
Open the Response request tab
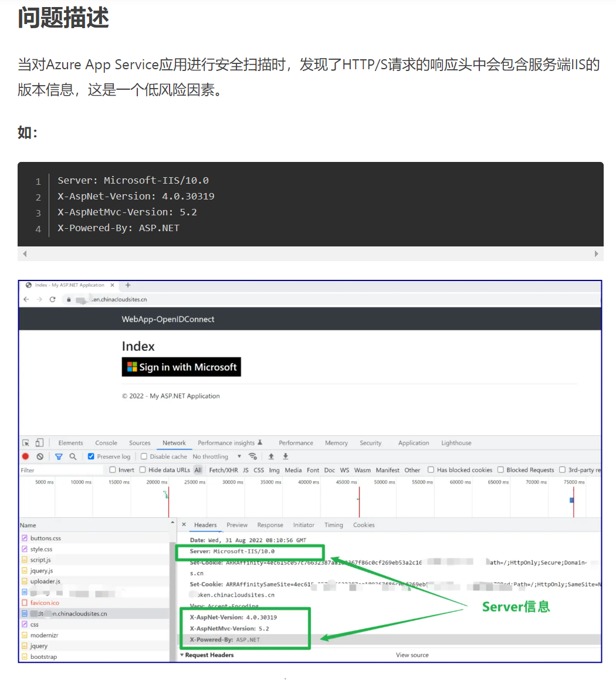(270, 525)
